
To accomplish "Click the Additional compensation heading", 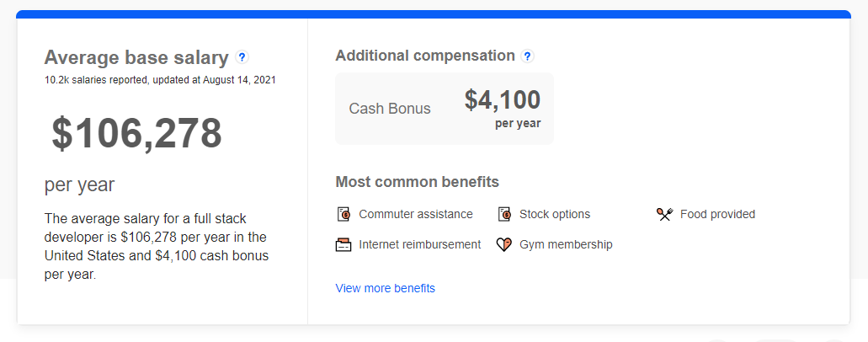I will (x=425, y=56).
